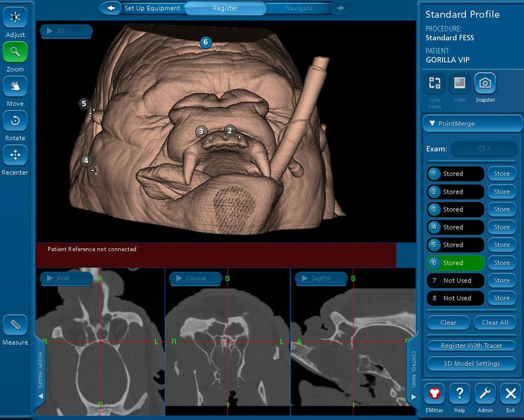Image resolution: width=524 pixels, height=420 pixels.
Task: Open Help with the question mark icon
Action: point(460,393)
